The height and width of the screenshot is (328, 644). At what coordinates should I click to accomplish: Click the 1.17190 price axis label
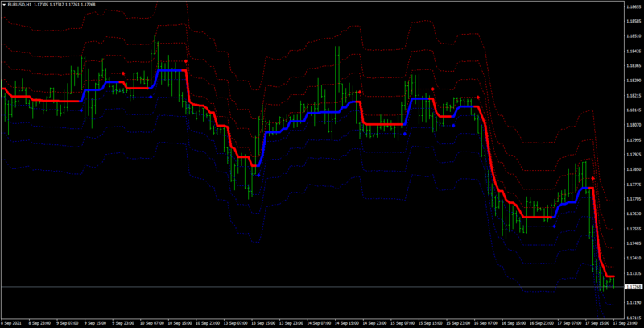tap(634, 303)
